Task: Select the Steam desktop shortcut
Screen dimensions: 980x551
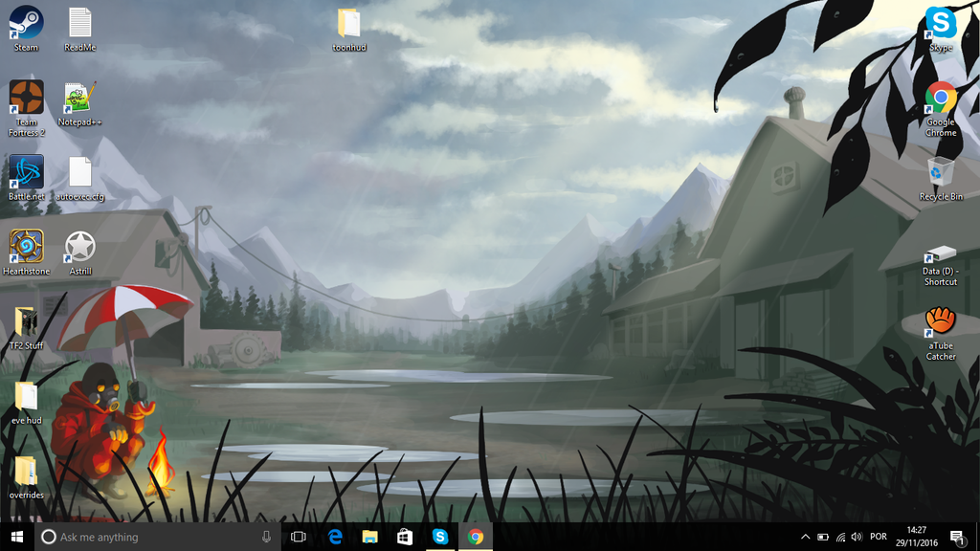Action: [26, 28]
